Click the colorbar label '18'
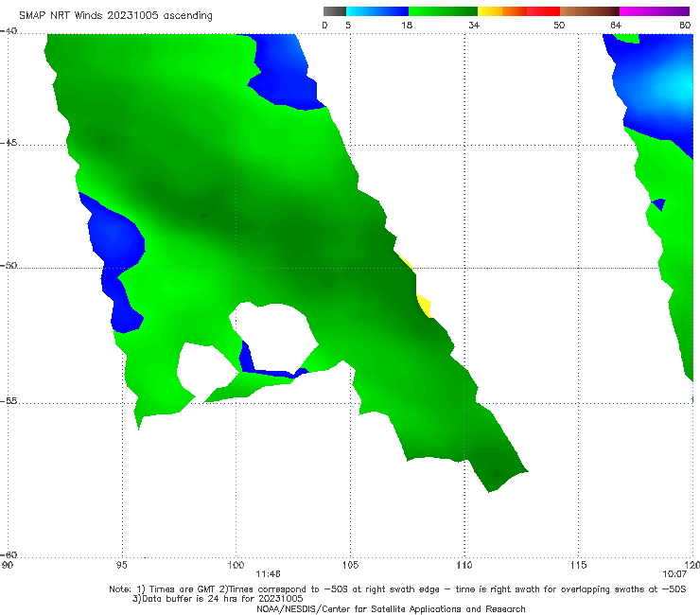Viewport: 700px width, 615px height. coord(407,25)
